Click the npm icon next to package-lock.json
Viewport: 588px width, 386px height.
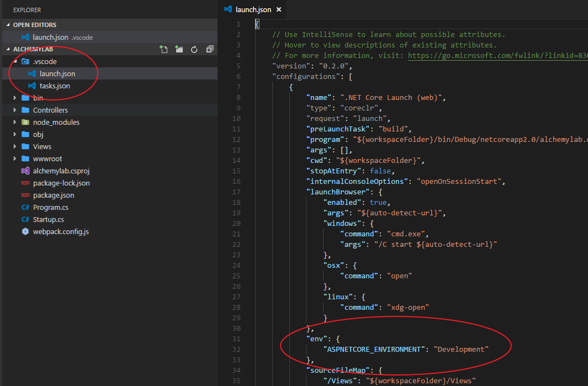coord(25,183)
